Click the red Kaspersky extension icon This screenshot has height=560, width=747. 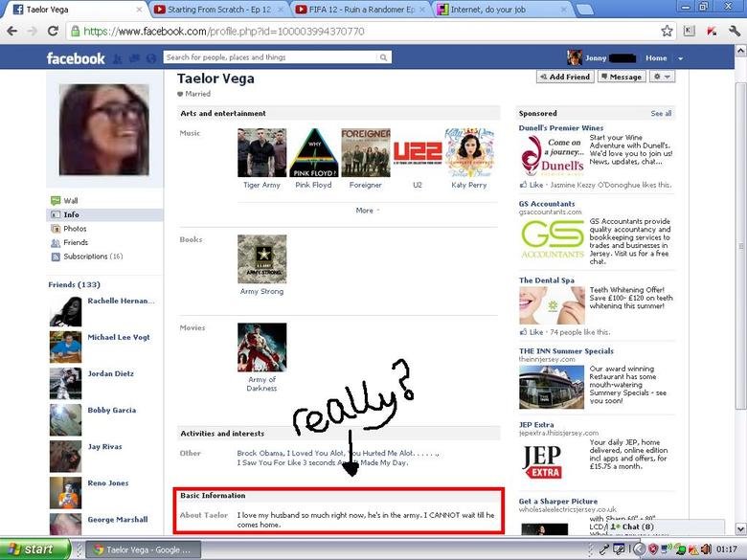pos(712,32)
